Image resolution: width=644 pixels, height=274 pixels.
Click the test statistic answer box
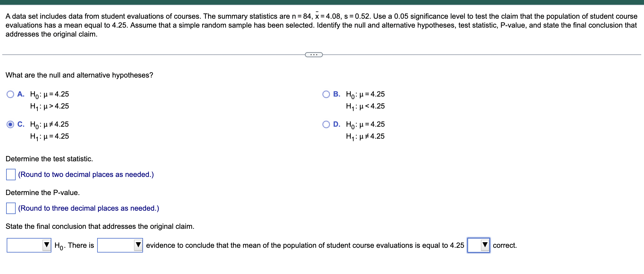[x=10, y=174]
